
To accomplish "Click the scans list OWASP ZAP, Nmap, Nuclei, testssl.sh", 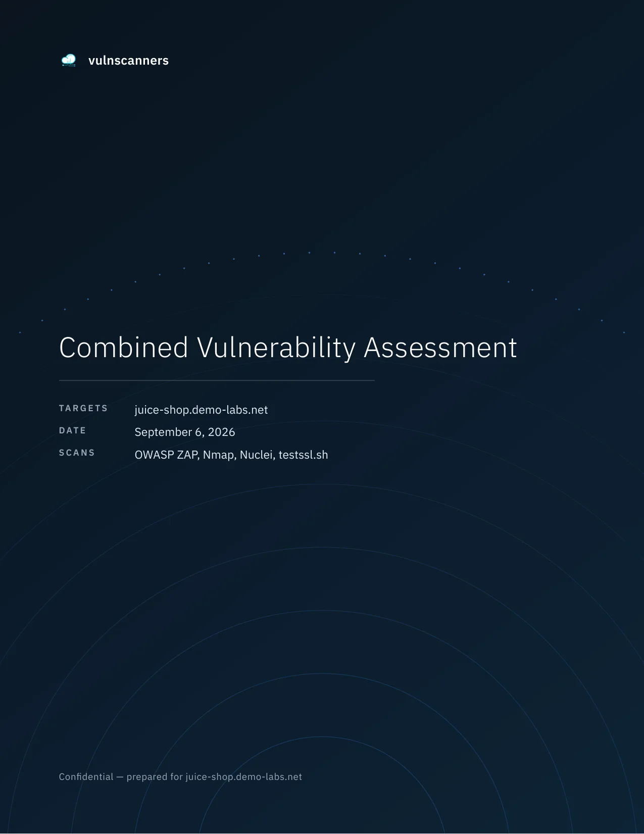I will pyautogui.click(x=231, y=455).
